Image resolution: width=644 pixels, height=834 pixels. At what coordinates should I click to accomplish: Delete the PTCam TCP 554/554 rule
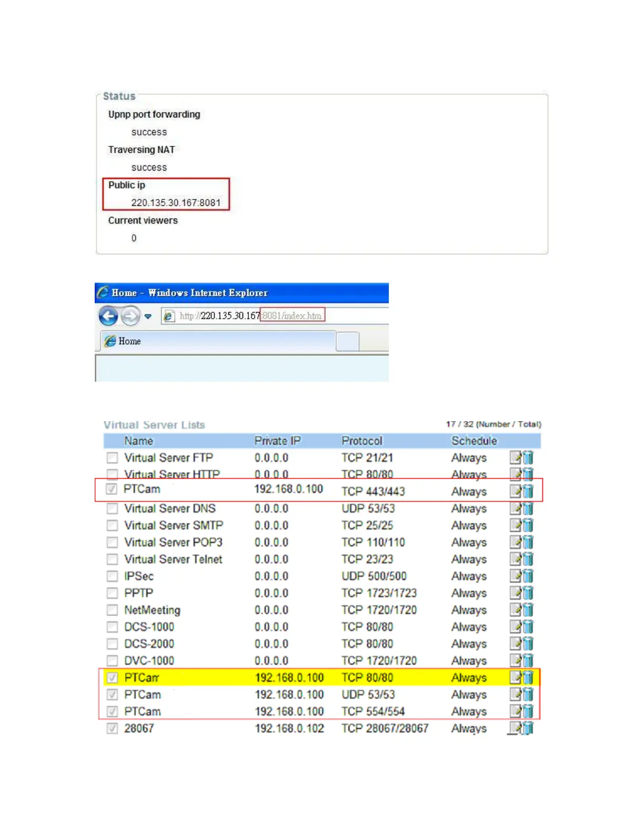point(528,711)
